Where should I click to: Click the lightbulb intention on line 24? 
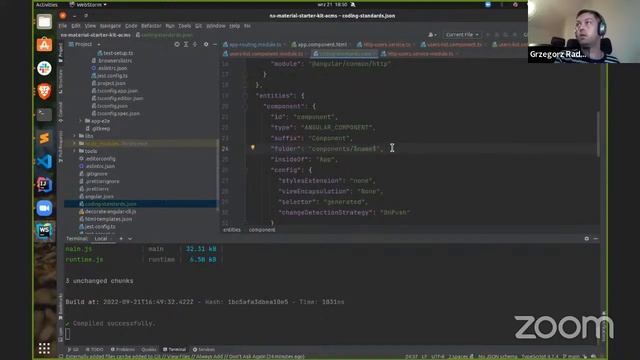tap(253, 148)
